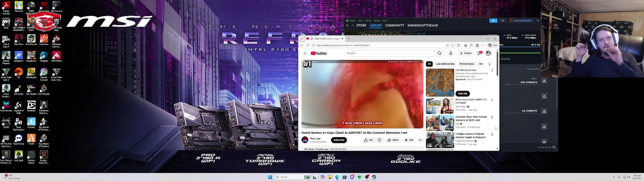Click the YouTube search magnifier button
The height and width of the screenshot is (181, 644).
pos(439,53)
